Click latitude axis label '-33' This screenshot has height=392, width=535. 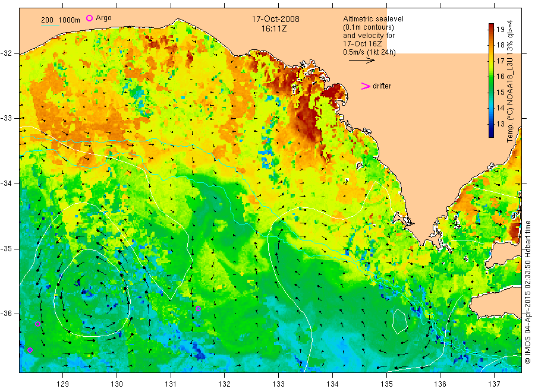pos(6,118)
